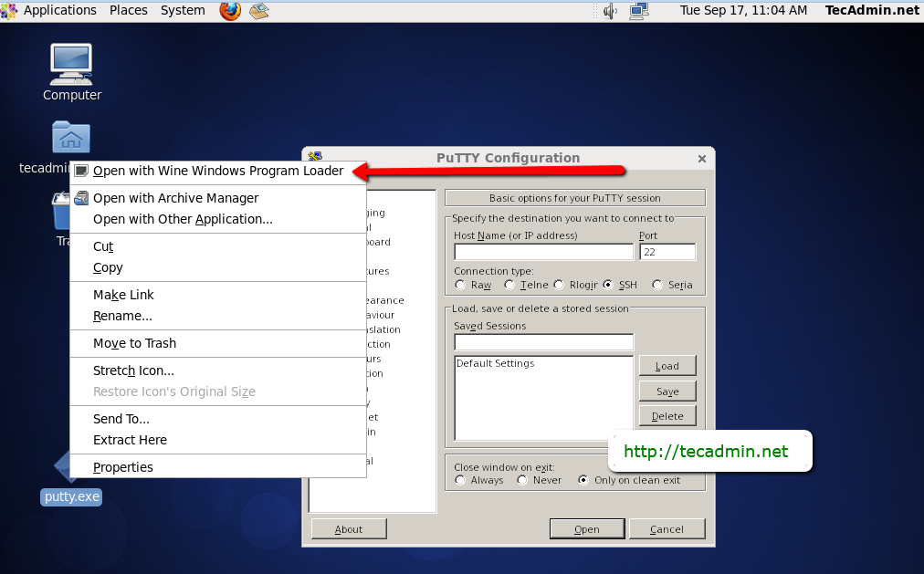Choose Make Link from the context menu
The width and height of the screenshot is (924, 574).
pos(218,295)
